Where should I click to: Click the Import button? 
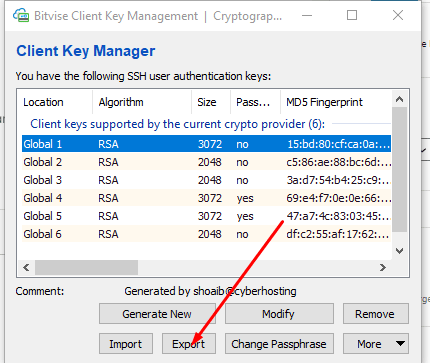point(126,344)
